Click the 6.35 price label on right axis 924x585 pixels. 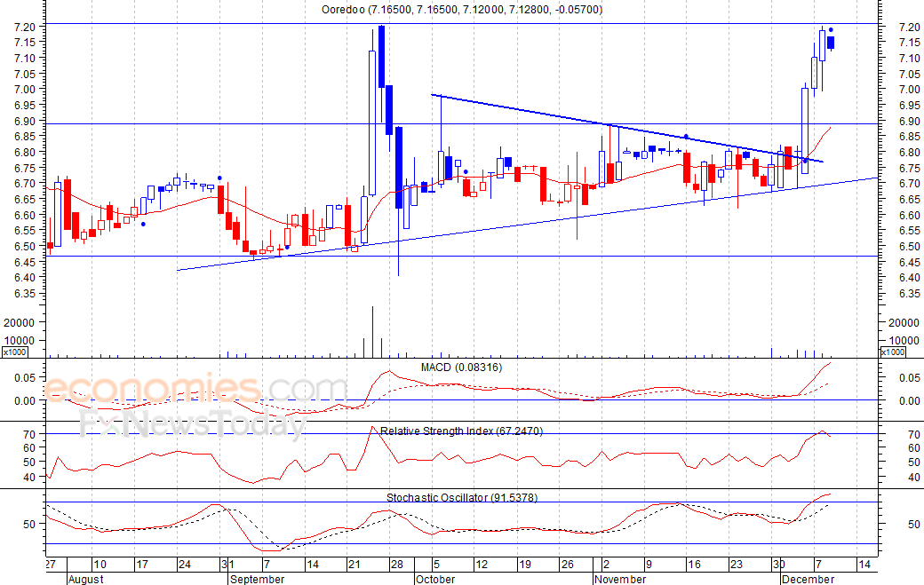point(909,293)
